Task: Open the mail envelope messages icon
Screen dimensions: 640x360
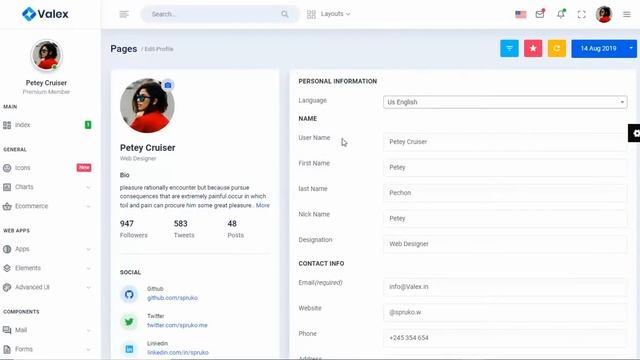Action: coord(540,14)
